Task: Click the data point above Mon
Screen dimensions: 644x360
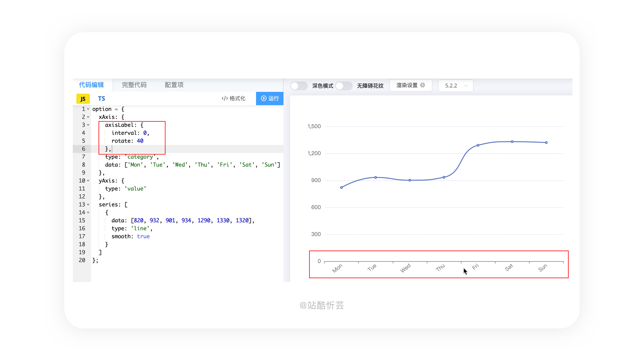Action: pyautogui.click(x=341, y=187)
